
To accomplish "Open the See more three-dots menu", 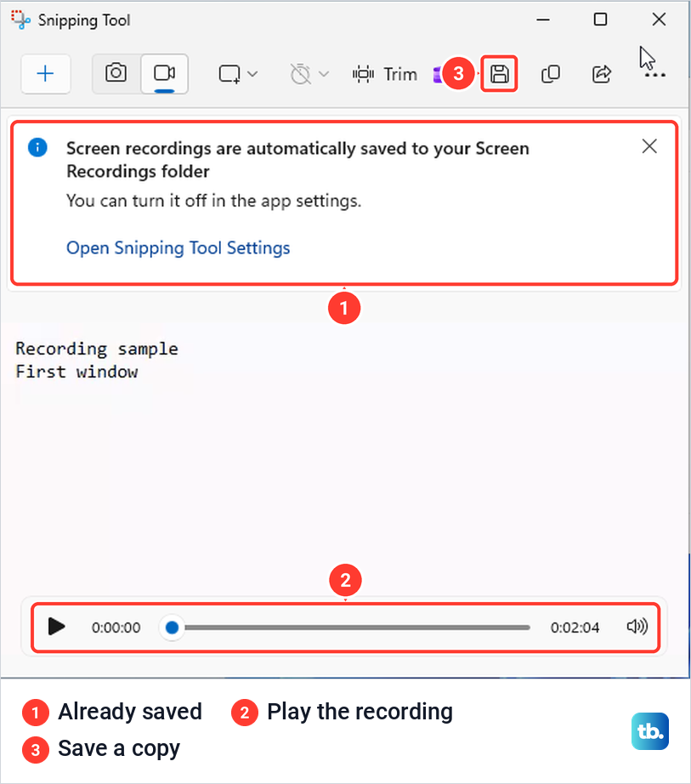I will 654,75.
